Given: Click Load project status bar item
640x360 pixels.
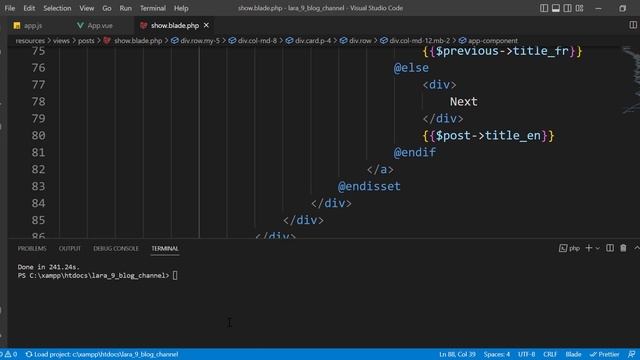Looking at the screenshot, I should [102, 354].
